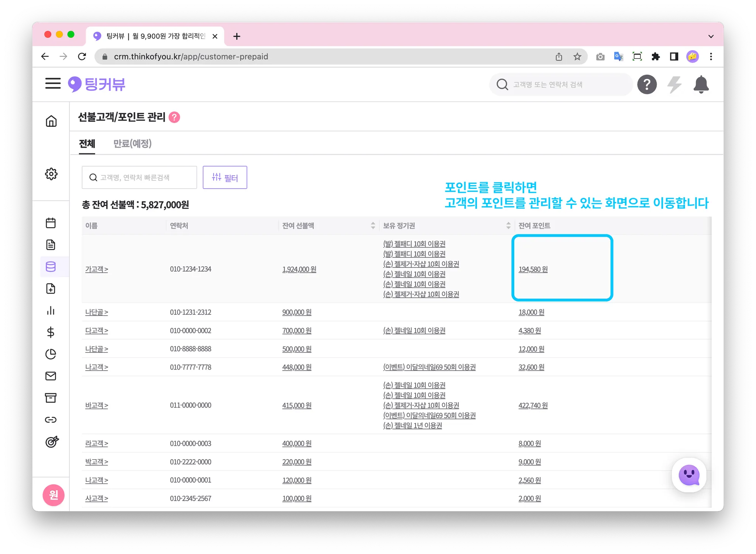Open the dollar sign sales icon
Viewport: 756px width, 554px height.
pyautogui.click(x=51, y=332)
